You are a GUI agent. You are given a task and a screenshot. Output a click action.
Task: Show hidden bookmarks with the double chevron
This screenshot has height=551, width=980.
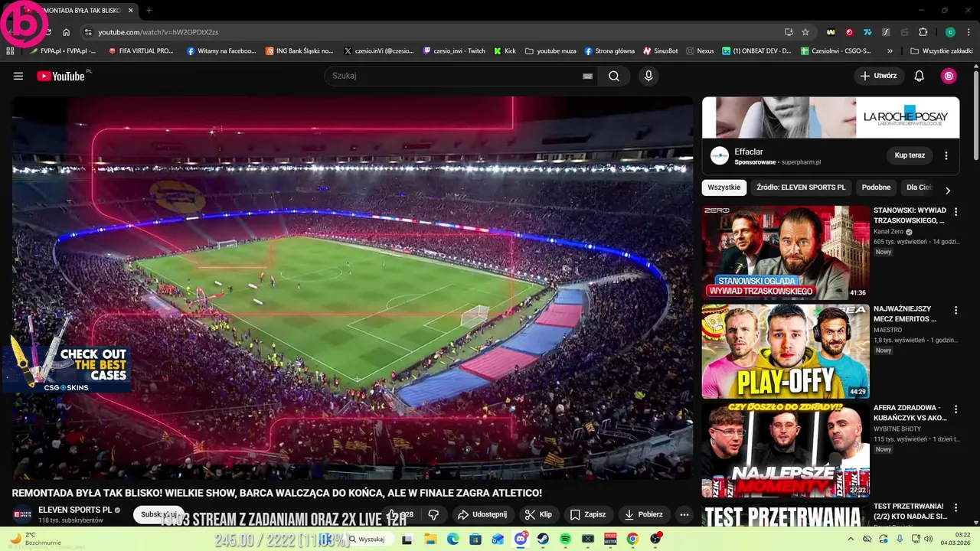[890, 51]
